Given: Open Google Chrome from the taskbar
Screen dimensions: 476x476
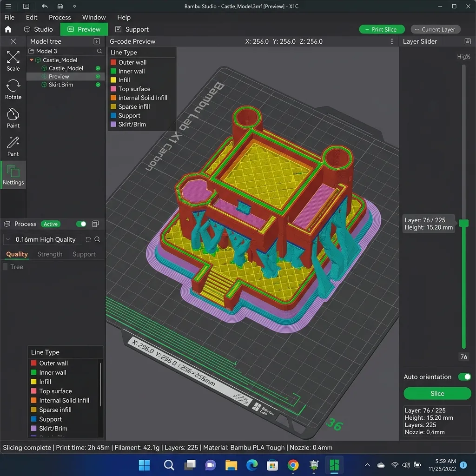Looking at the screenshot, I should point(293,465).
